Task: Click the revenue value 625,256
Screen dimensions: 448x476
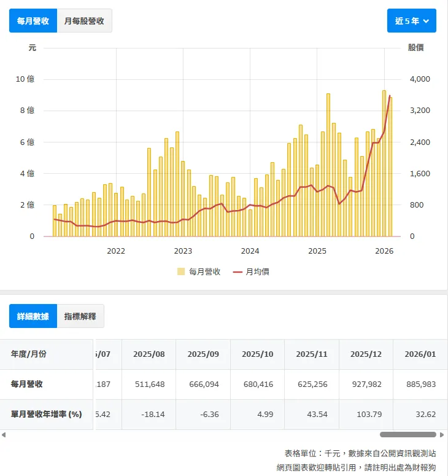Action: coord(313,384)
